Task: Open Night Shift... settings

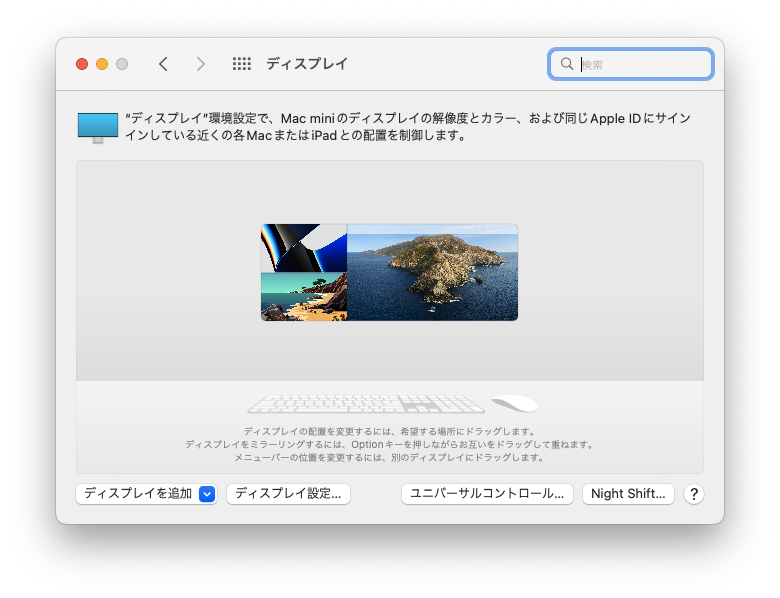Action: click(628, 494)
